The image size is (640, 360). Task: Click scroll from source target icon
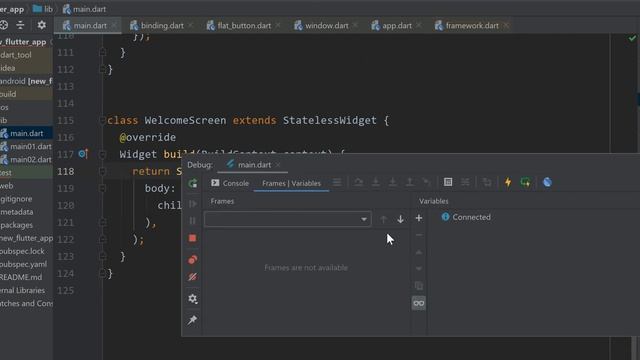pos(4,25)
